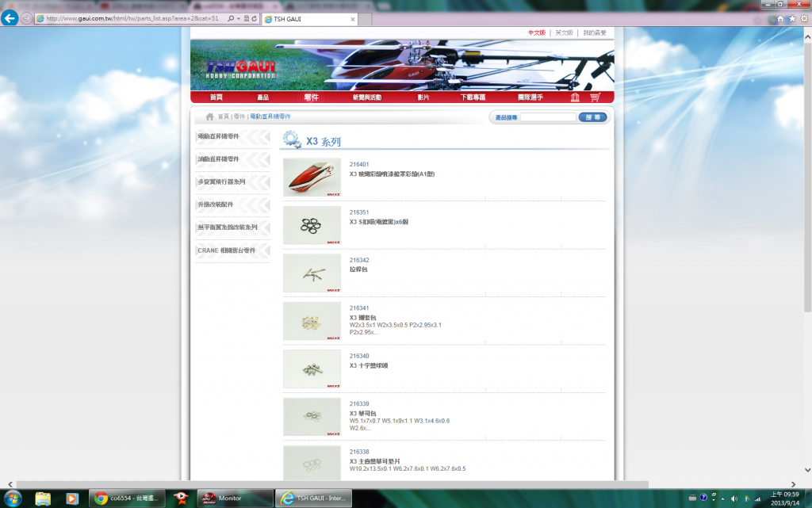Click the search magnifier in the address bar
This screenshot has width=812, height=508.
click(231, 18)
